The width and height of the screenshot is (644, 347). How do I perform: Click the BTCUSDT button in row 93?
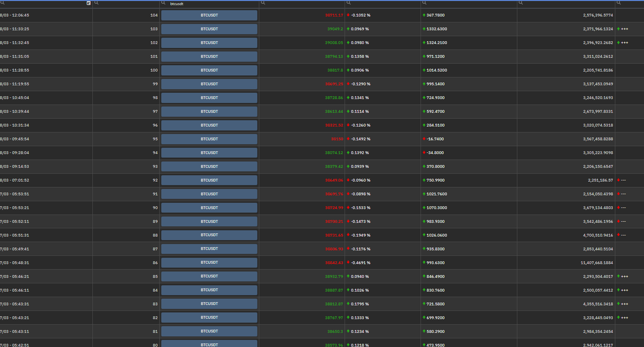pyautogui.click(x=209, y=166)
